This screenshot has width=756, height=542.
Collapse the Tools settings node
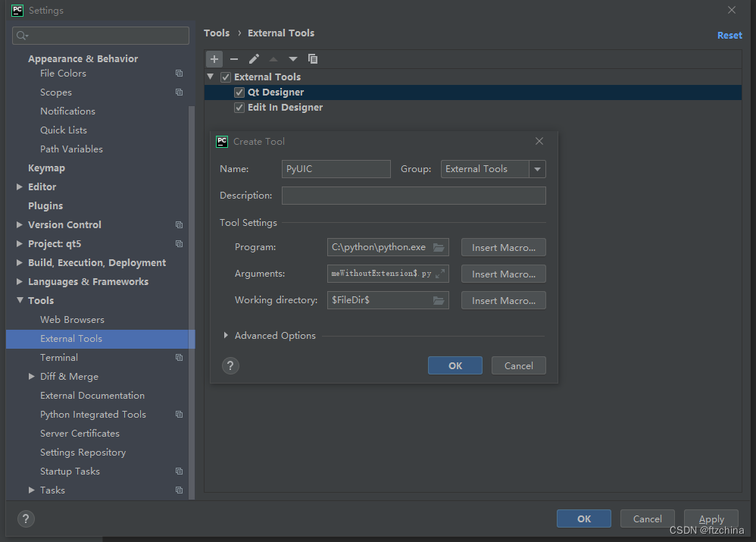pyautogui.click(x=20, y=300)
